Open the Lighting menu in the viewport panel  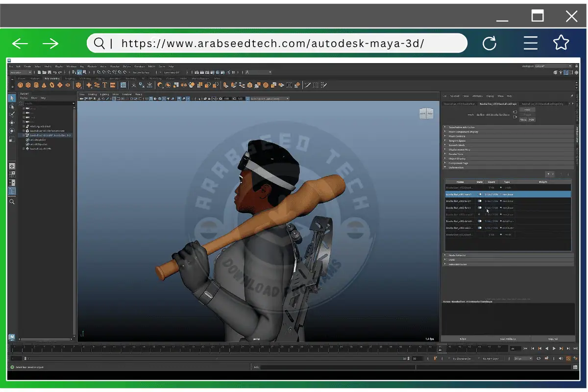pos(104,94)
